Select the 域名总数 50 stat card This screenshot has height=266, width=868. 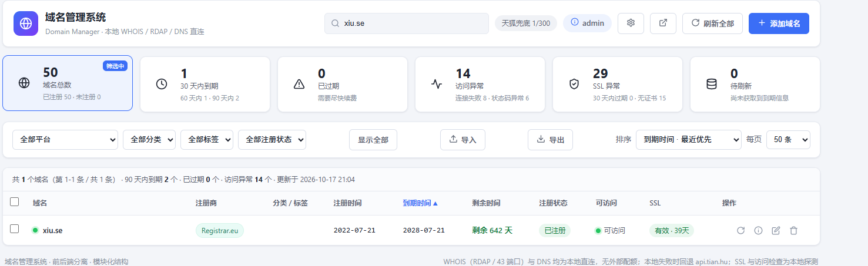coord(68,83)
